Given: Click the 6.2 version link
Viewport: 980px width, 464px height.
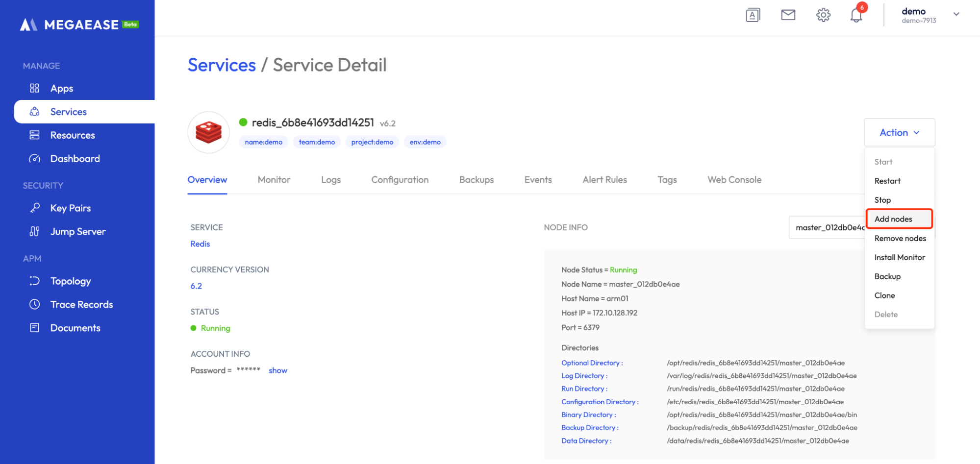Looking at the screenshot, I should [x=196, y=286].
